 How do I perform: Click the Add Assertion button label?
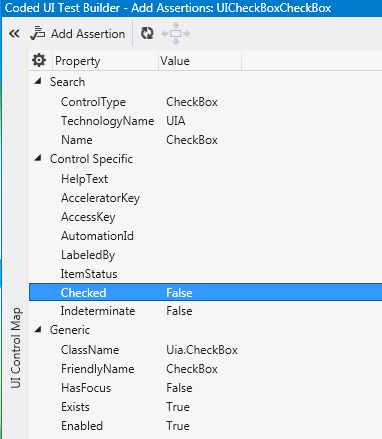pos(88,34)
